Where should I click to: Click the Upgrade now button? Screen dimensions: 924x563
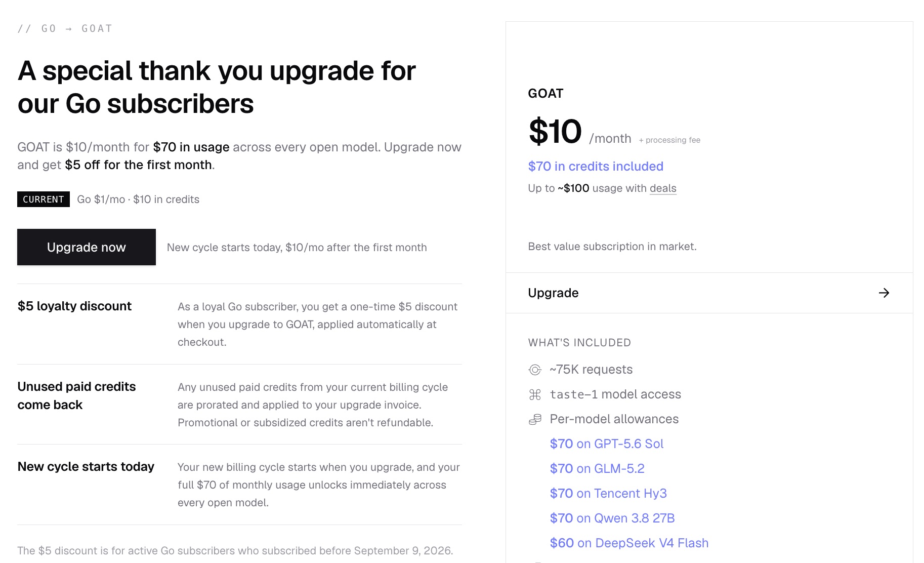(87, 247)
